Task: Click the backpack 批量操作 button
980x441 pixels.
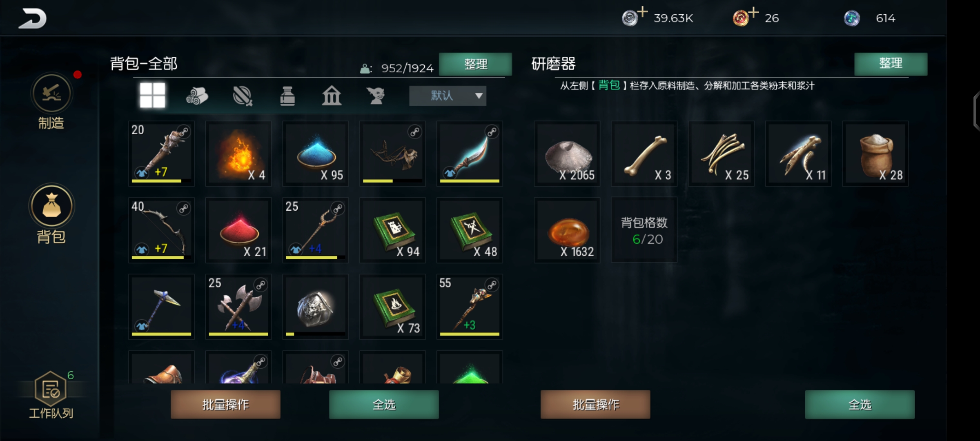Action: [225, 404]
